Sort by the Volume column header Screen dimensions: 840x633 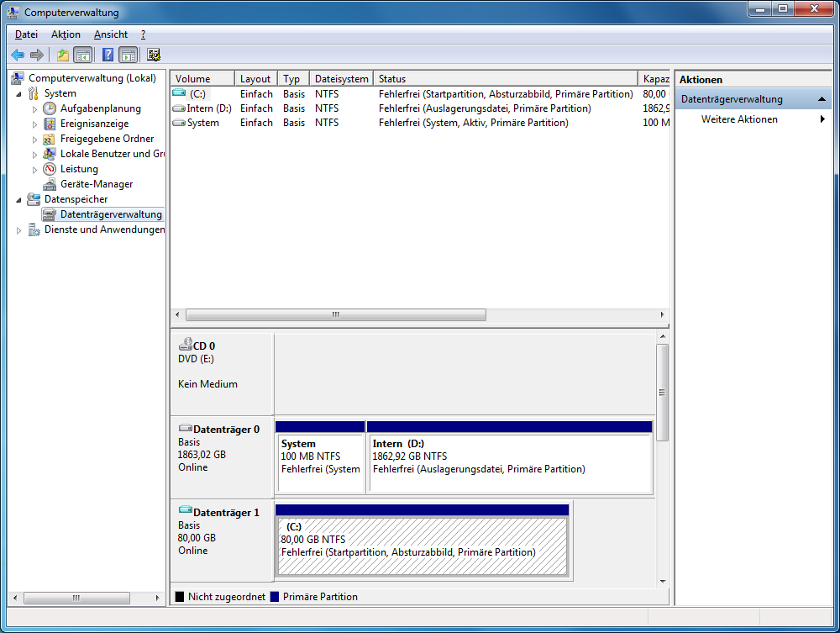[x=202, y=78]
